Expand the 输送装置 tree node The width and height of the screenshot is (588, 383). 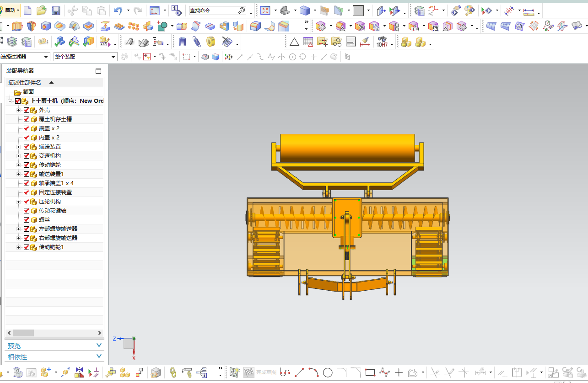19,147
